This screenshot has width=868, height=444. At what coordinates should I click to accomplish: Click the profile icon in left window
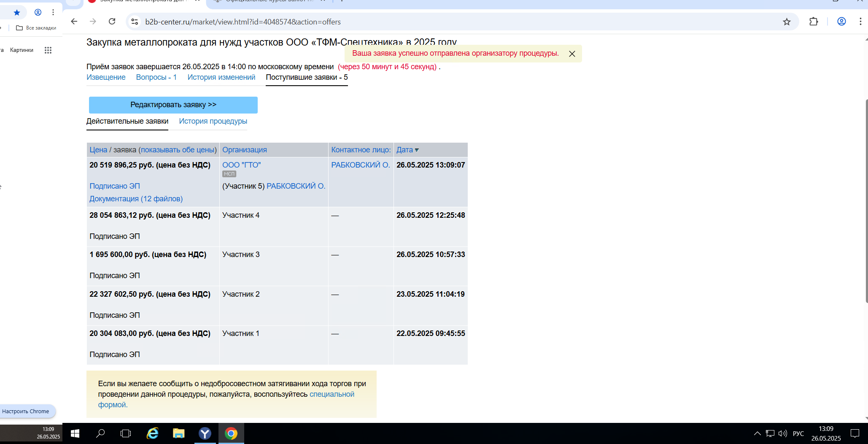[x=38, y=12]
